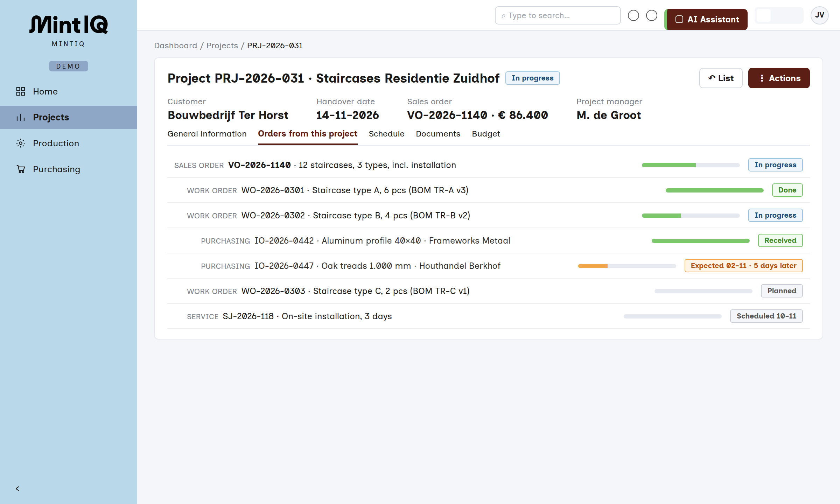Open work order WO-2026-0301 row
The height and width of the screenshot is (504, 840).
489,190
